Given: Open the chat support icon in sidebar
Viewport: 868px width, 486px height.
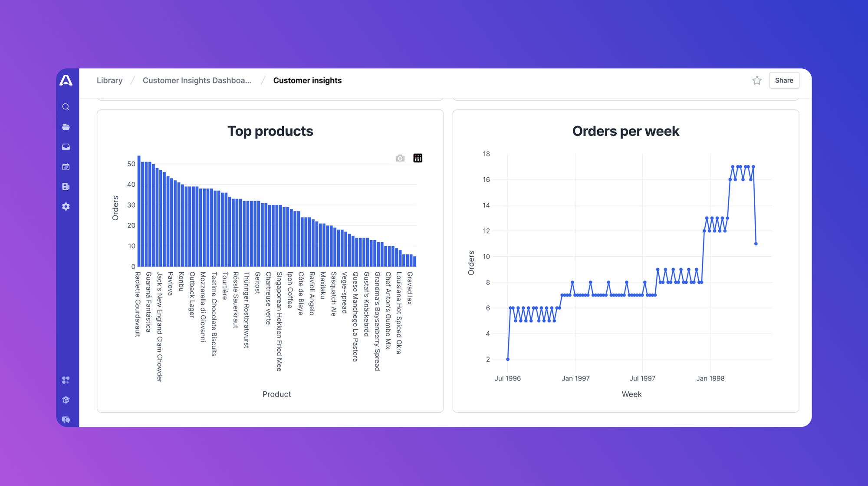Looking at the screenshot, I should point(66,420).
